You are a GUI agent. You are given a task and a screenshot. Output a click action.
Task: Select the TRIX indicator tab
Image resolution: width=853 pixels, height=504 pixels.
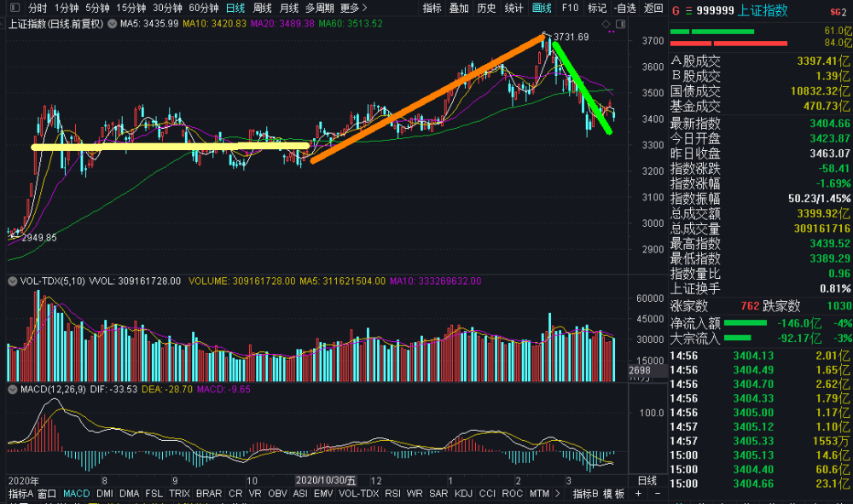pos(179,494)
